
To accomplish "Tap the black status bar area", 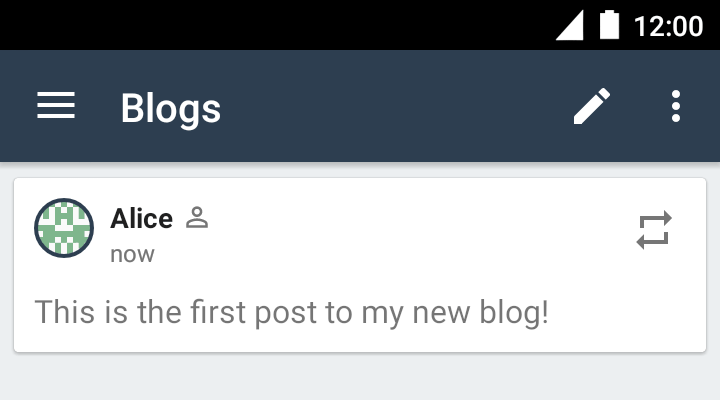I will (x=276, y=25).
